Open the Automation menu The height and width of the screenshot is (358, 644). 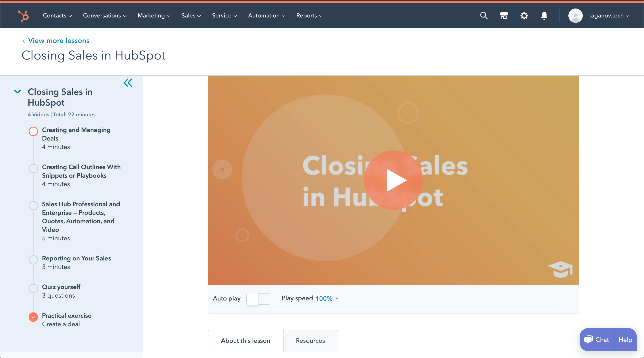pos(266,15)
